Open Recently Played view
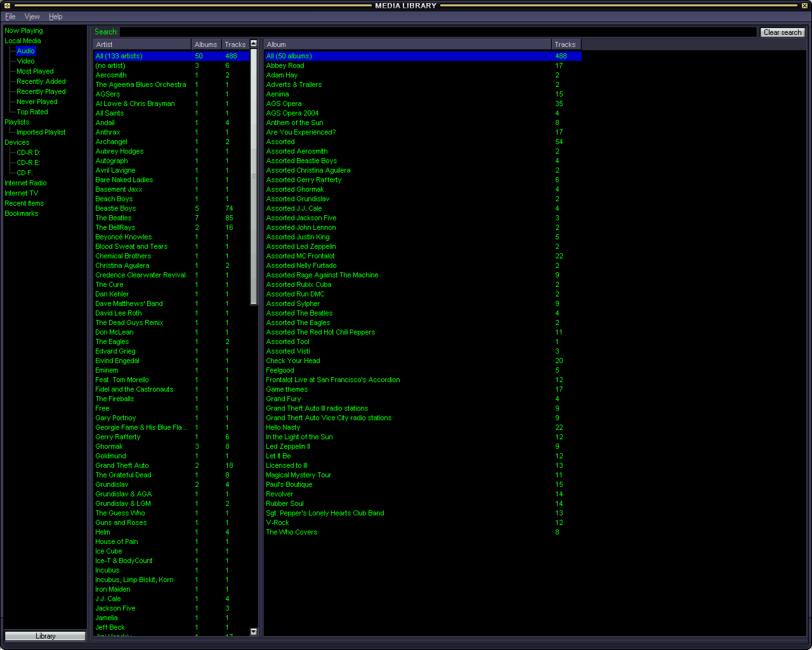Viewport: 812px width, 650px height. (41, 91)
